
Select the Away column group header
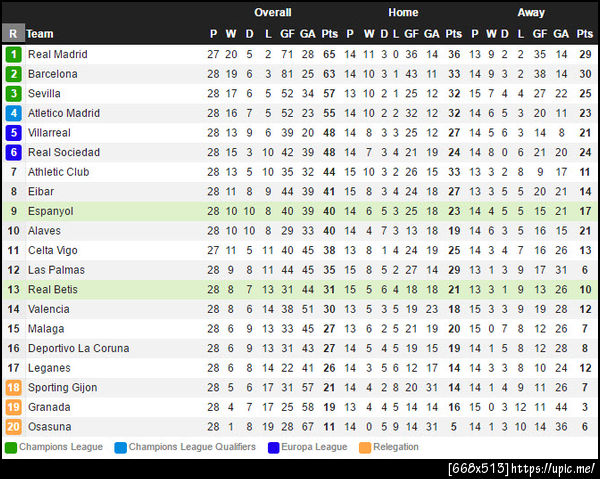pos(531,13)
